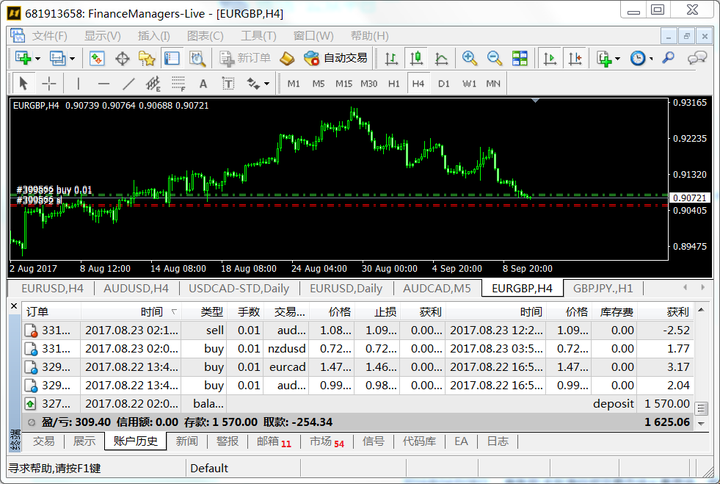
Task: Open the Periods clock dropdown arrow
Action: [x=651, y=59]
